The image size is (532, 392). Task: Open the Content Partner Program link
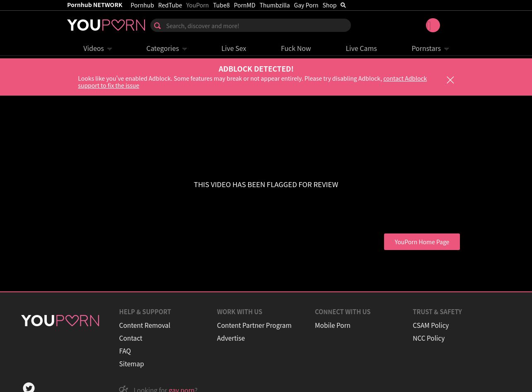point(254,325)
